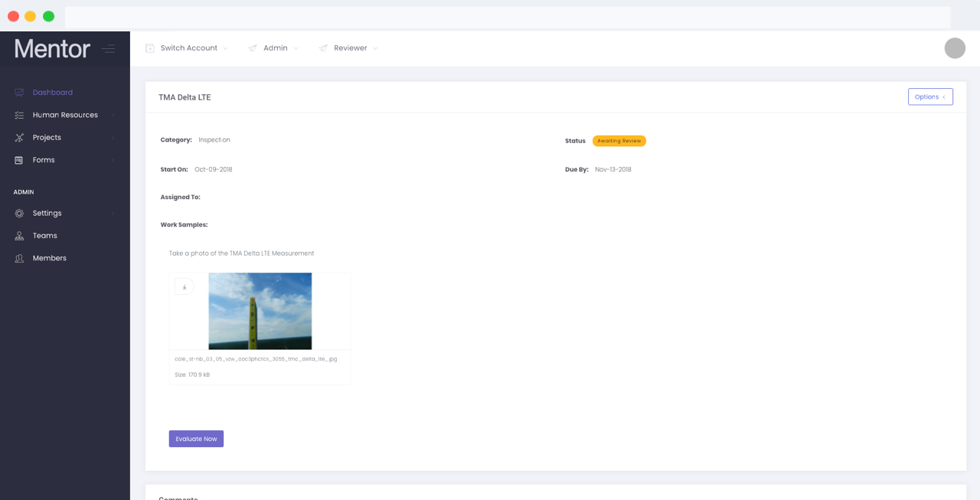980x500 pixels.
Task: Click the Category: label
Action: coord(176,140)
